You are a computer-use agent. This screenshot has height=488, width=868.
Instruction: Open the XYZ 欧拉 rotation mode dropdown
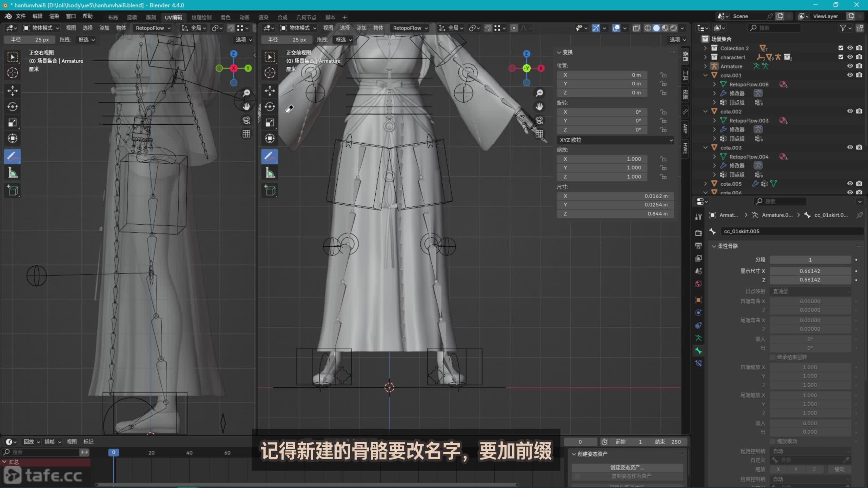tap(615, 140)
